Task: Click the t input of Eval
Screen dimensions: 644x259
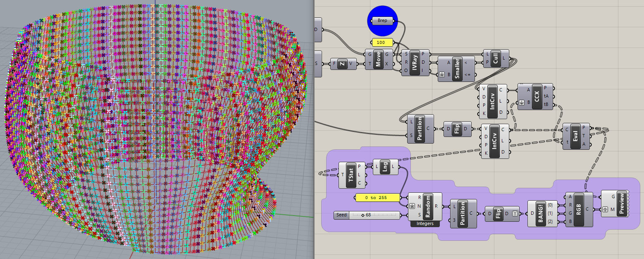Action: [x=567, y=142]
